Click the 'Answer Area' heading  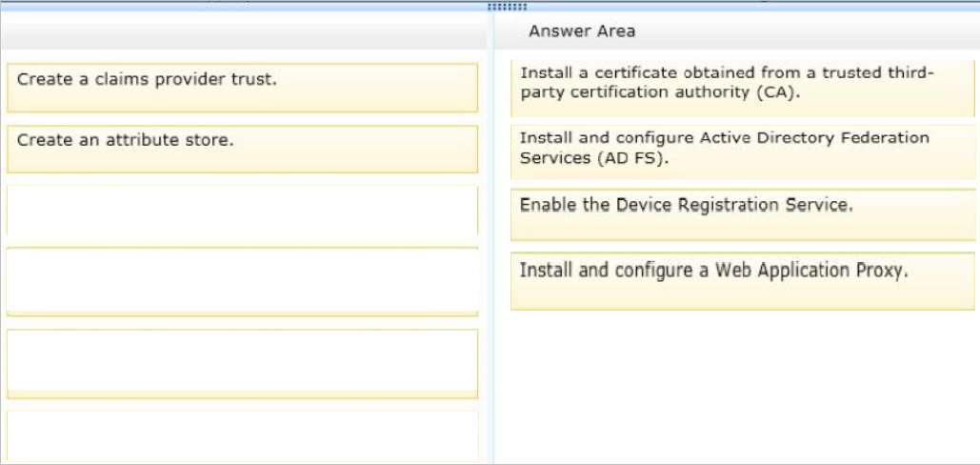click(582, 31)
